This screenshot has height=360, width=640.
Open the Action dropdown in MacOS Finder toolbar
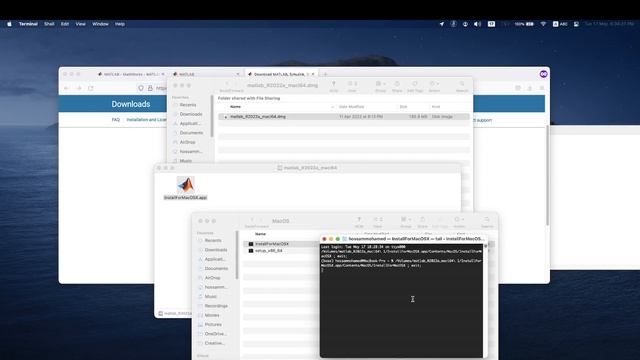click(x=459, y=220)
